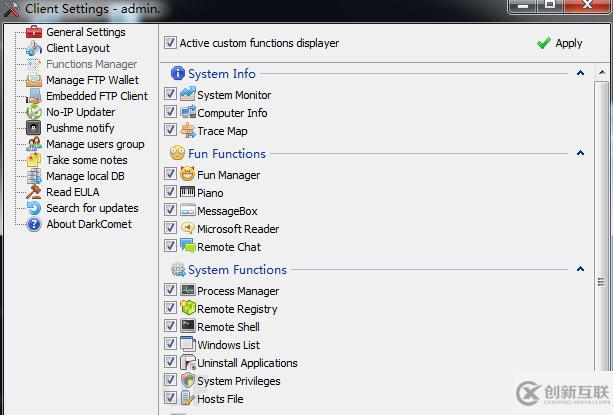Image resolution: width=613 pixels, height=415 pixels.
Task: Uncheck the Hosts File checkbox
Action: coord(170,398)
